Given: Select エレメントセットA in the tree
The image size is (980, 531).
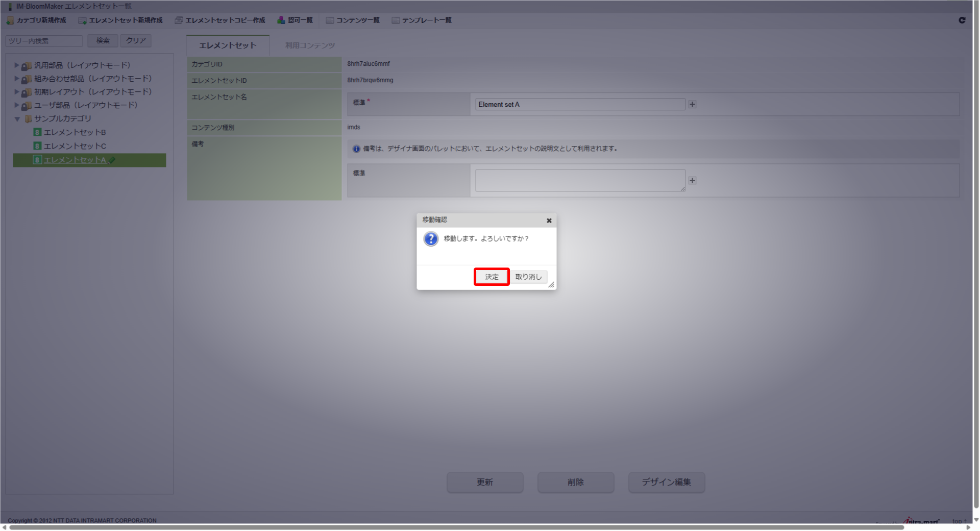Looking at the screenshot, I should 75,160.
